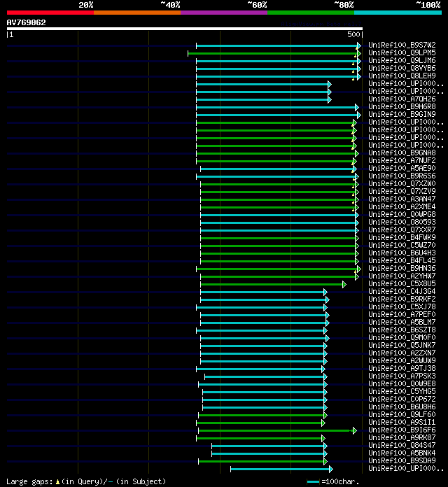
Task: Open the UniRef100_A5AE90 hit
Action: [x=402, y=169]
